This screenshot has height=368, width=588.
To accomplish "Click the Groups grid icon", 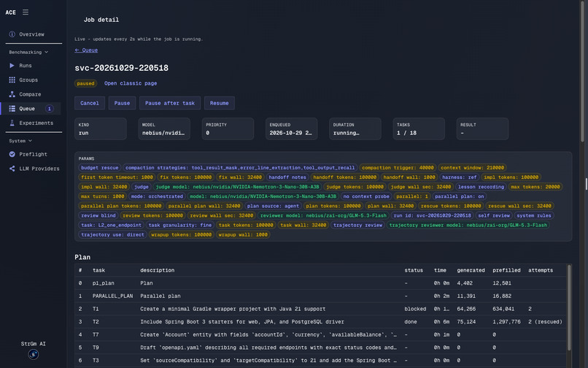I will (12, 80).
